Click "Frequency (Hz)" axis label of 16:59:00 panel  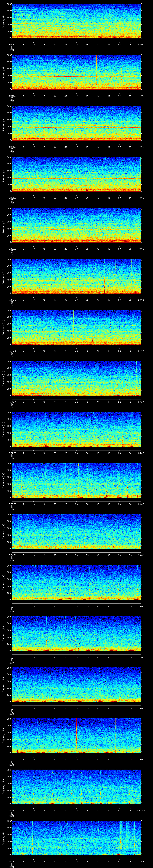coord(3,786)
